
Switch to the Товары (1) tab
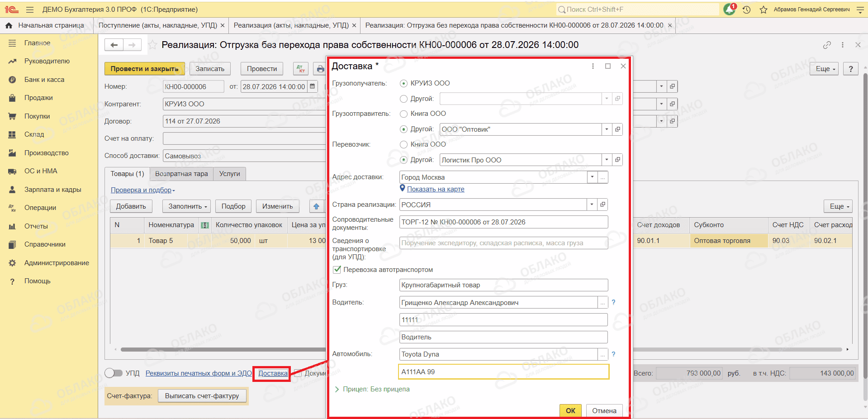tap(127, 174)
